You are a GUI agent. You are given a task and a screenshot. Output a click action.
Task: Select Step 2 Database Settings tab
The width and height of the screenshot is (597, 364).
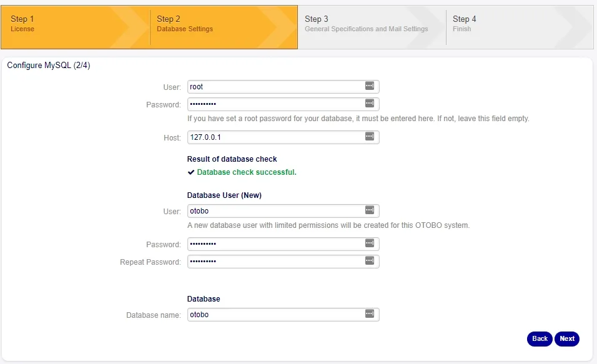click(224, 27)
